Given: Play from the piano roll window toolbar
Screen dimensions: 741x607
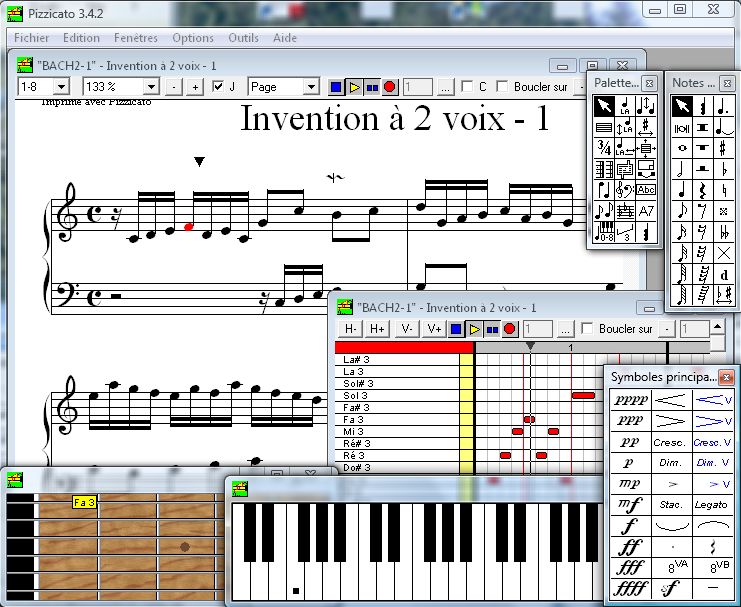Looking at the screenshot, I should [474, 329].
